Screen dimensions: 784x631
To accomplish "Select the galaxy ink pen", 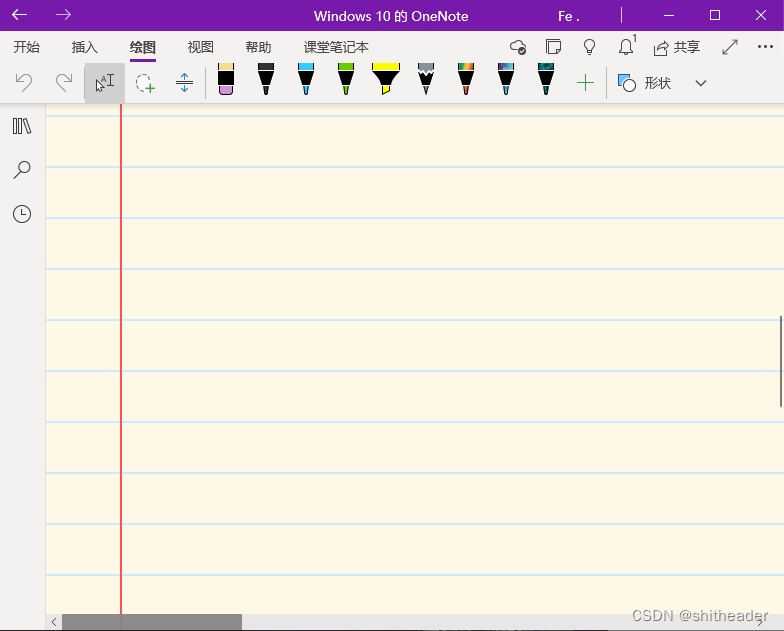I will (x=506, y=79).
